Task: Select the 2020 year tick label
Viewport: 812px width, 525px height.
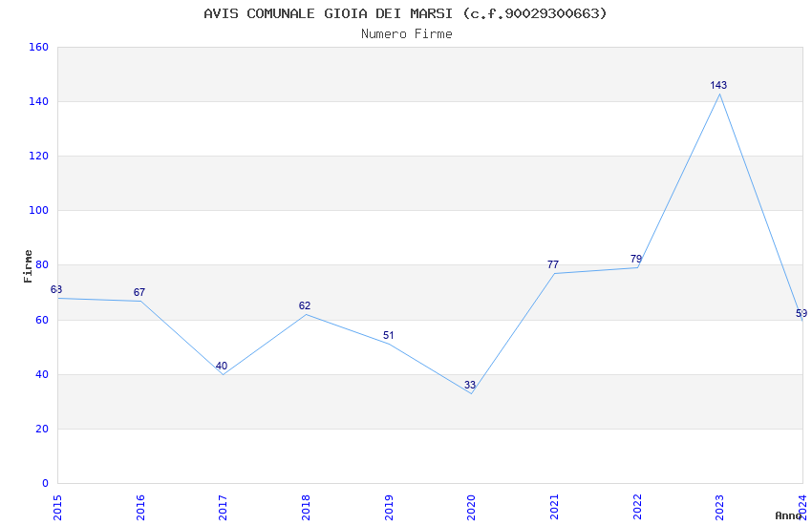Action: coord(472,506)
